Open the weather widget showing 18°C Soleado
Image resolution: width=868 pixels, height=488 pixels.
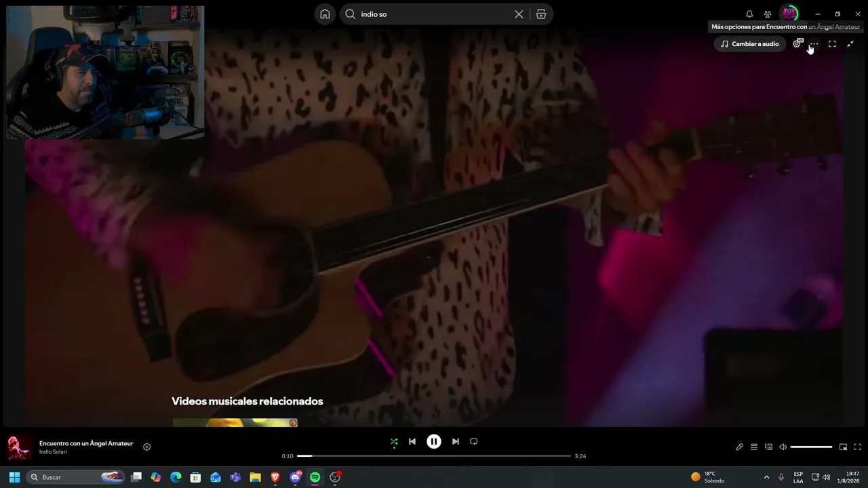point(708,477)
